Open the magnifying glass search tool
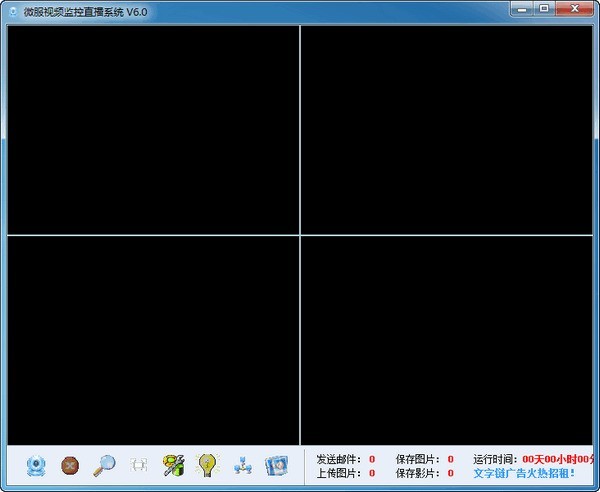Screen dimensions: 600x492 click(x=104, y=465)
